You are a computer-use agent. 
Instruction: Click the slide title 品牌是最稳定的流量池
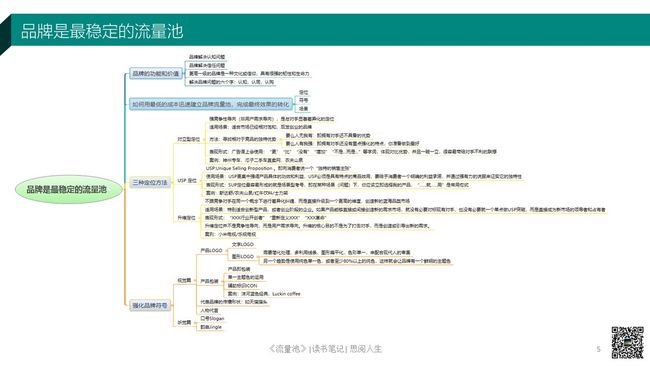pyautogui.click(x=102, y=32)
